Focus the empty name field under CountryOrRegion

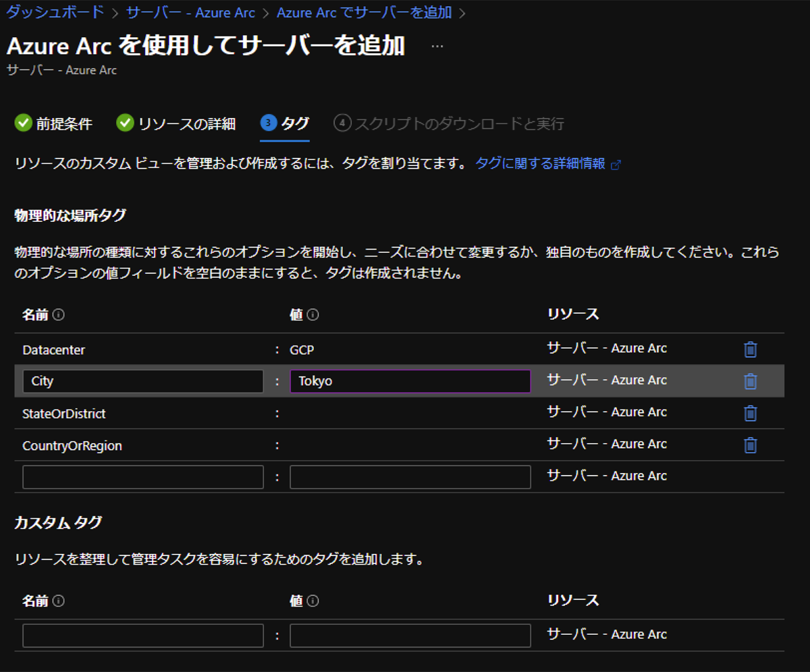[x=143, y=477]
